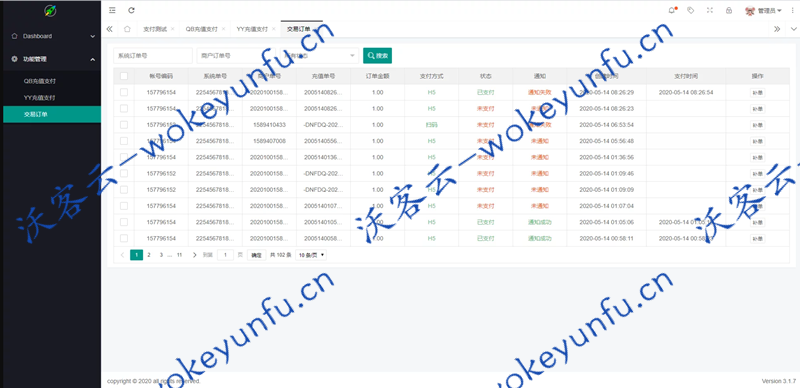
Task: Open the status filter dropdown
Action: pos(319,56)
